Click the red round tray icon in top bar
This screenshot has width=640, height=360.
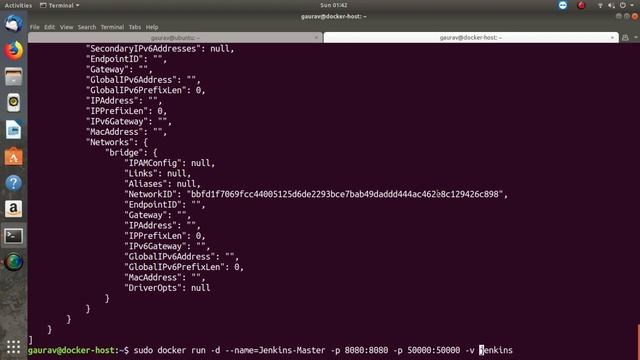pyautogui.click(x=581, y=5)
